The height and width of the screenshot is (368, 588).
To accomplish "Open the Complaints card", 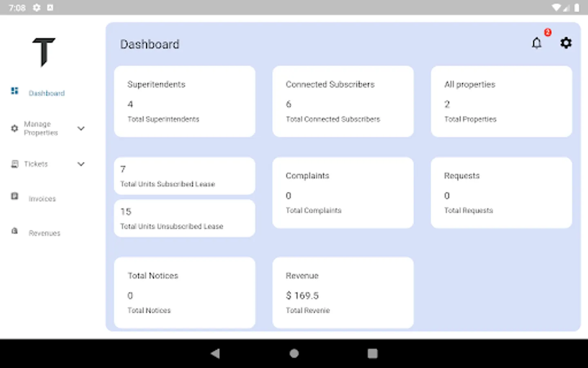I will tap(343, 193).
